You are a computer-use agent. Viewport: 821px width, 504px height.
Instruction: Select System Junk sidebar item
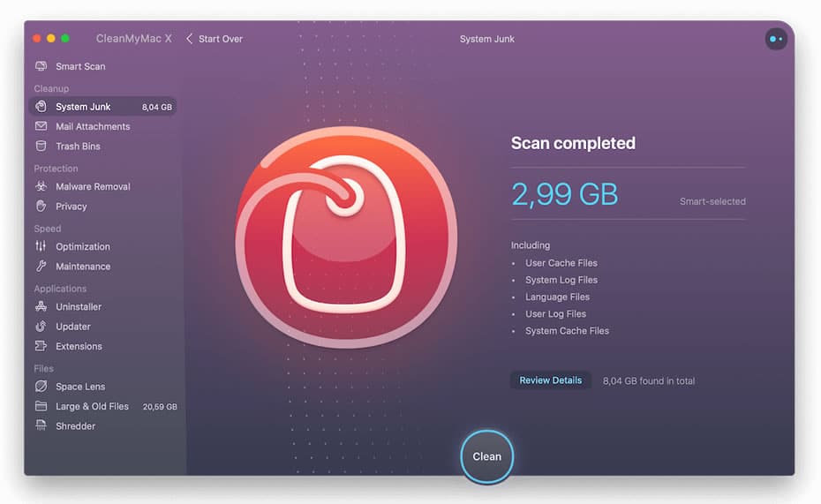[x=102, y=107]
